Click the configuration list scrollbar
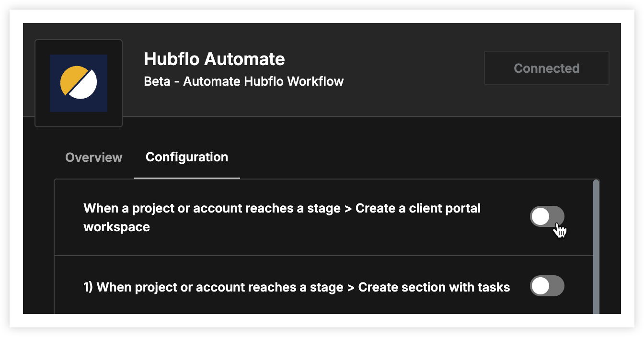The height and width of the screenshot is (337, 644). tap(596, 247)
